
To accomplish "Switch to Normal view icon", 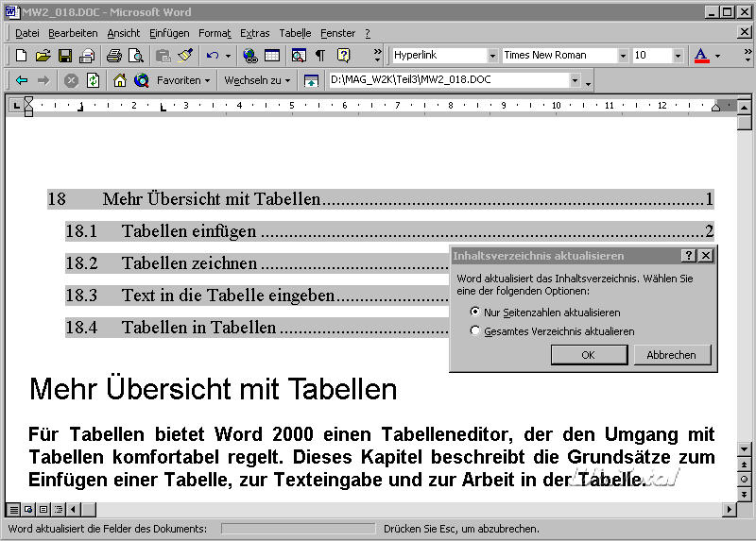I will pos(13,509).
